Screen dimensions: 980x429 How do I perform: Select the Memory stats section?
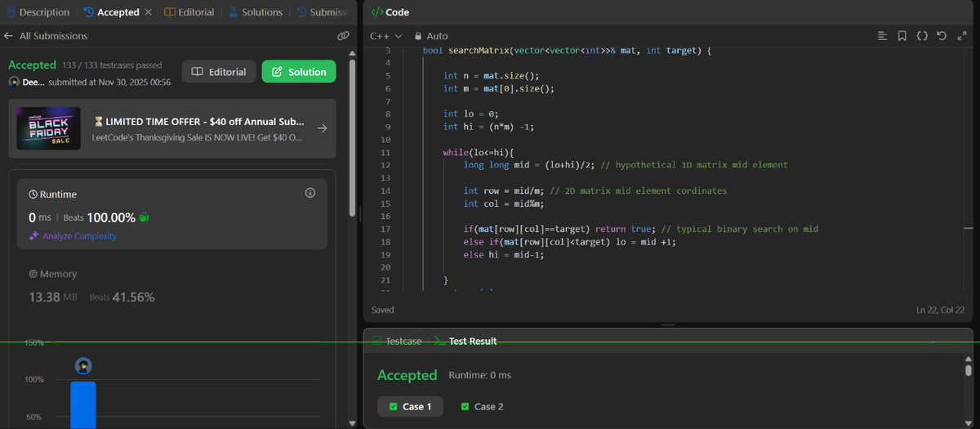coord(52,275)
